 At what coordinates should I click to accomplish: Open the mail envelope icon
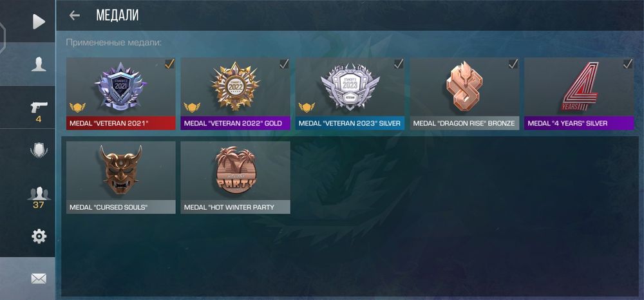click(x=39, y=279)
